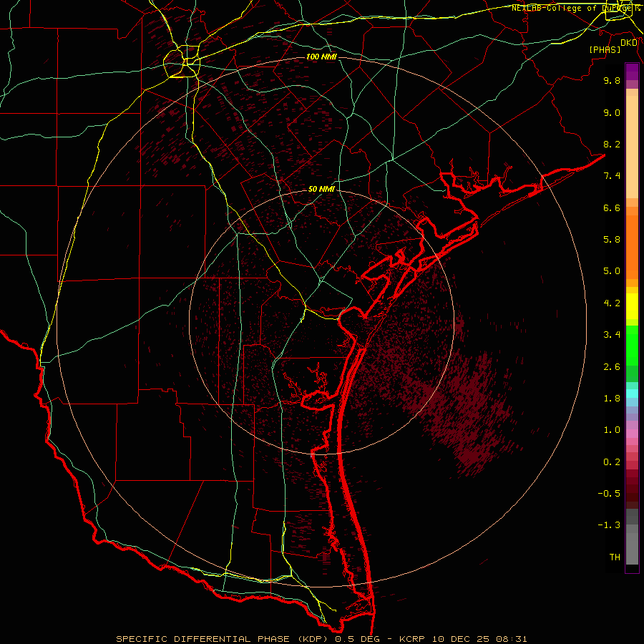Click the 7.4 value on the scale
This screenshot has width=644, height=644.
[x=612, y=176]
